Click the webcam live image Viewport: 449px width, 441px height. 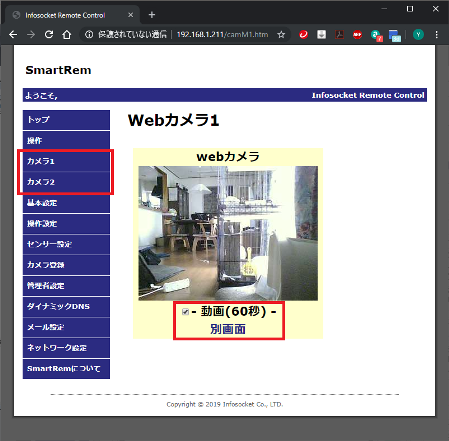pyautogui.click(x=228, y=233)
